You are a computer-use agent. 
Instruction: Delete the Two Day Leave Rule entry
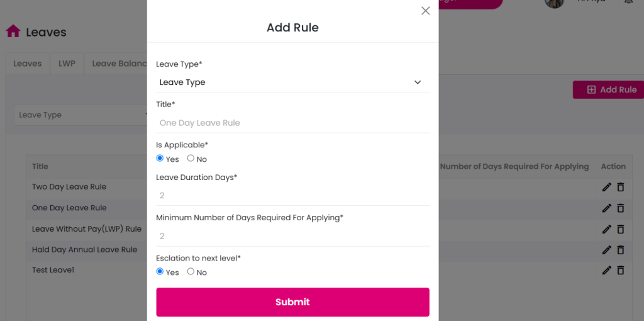coord(621,187)
